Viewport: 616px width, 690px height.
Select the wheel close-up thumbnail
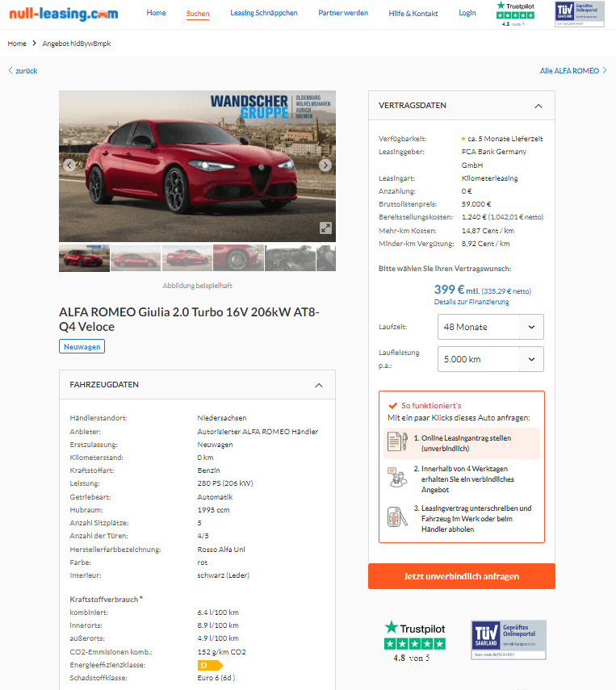pos(239,258)
